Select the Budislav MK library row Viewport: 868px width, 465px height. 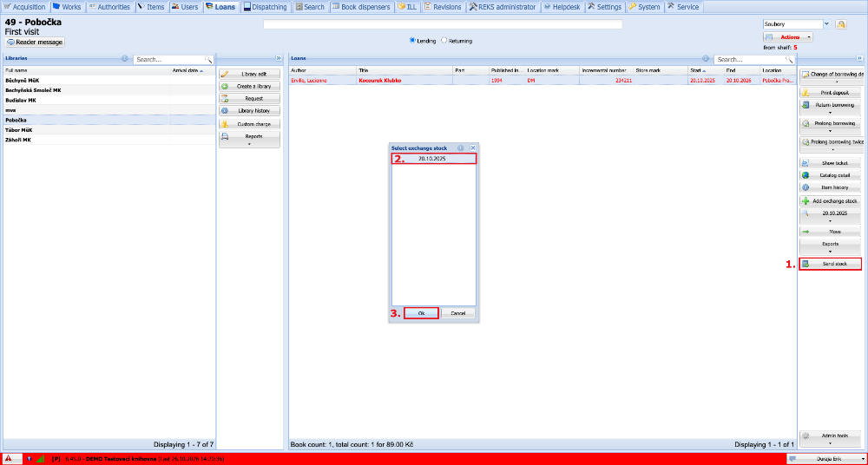tap(108, 100)
